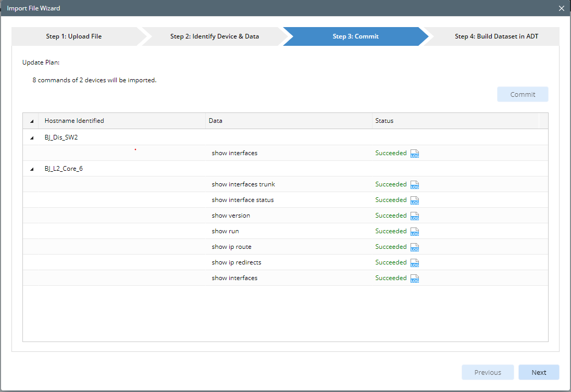Open log for BJ_L2_Core_6 show interfaces
The image size is (571, 392).
point(415,279)
